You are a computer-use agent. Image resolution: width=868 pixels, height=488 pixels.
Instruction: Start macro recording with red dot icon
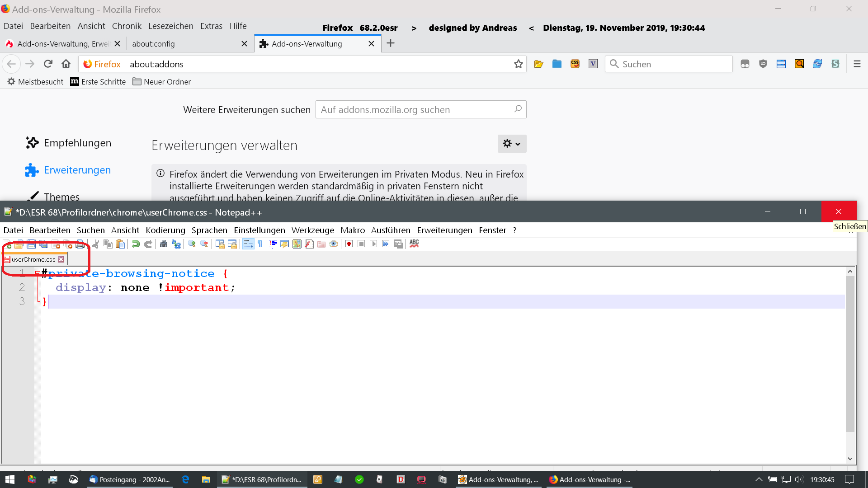pyautogui.click(x=349, y=244)
